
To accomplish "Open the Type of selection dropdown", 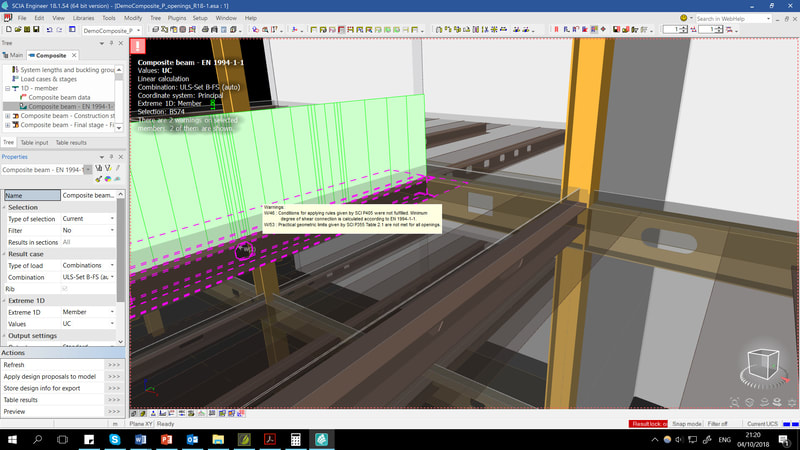I will click(x=112, y=219).
